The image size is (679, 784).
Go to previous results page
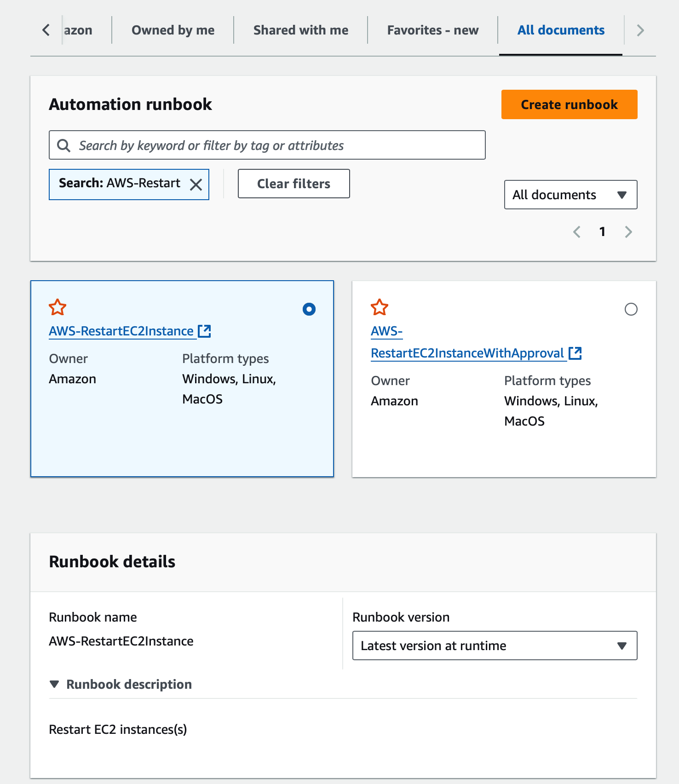click(577, 231)
